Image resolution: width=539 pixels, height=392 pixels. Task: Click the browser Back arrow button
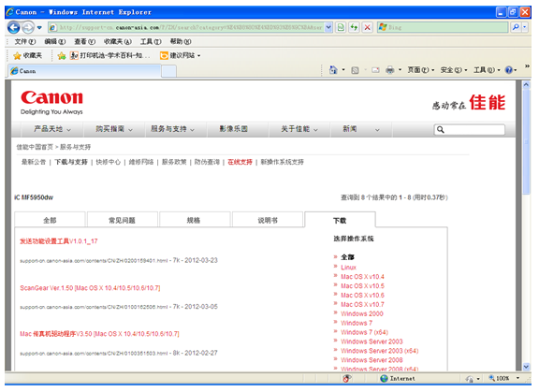(x=14, y=27)
